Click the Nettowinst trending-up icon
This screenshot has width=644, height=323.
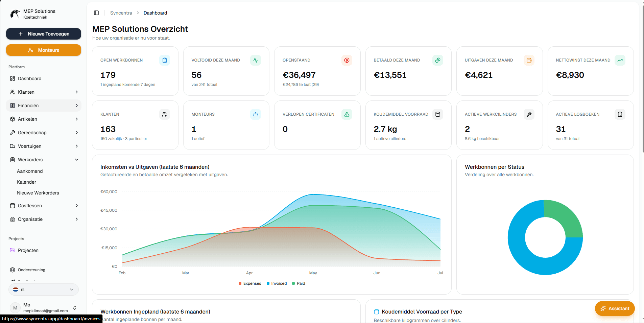click(x=620, y=60)
